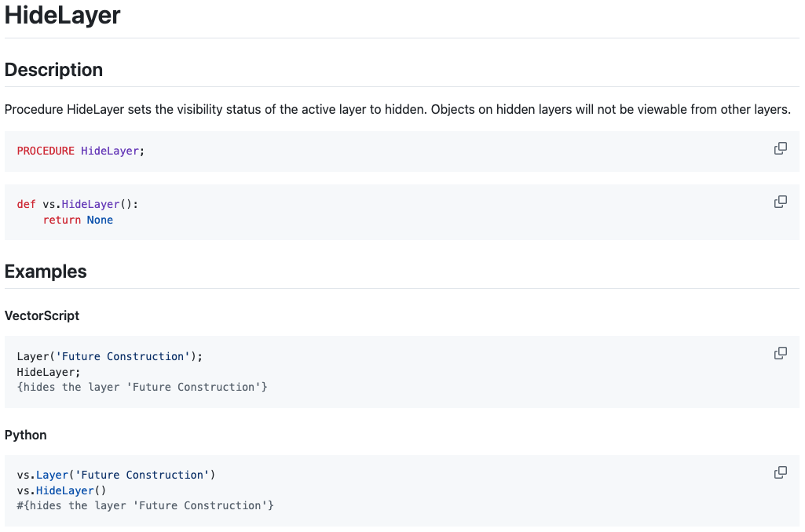The height and width of the screenshot is (532, 805).
Task: Click the {hides the layer} VectorScript comment
Action: 141,387
